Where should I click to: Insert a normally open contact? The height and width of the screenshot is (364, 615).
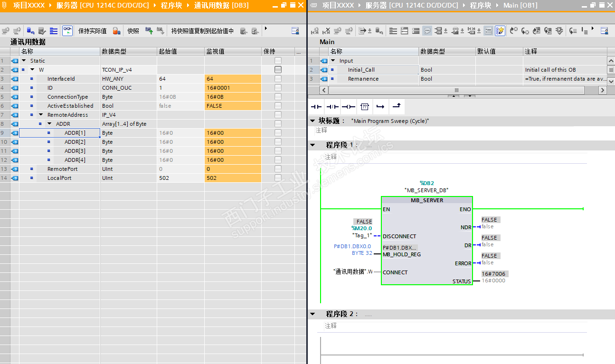pos(316,106)
